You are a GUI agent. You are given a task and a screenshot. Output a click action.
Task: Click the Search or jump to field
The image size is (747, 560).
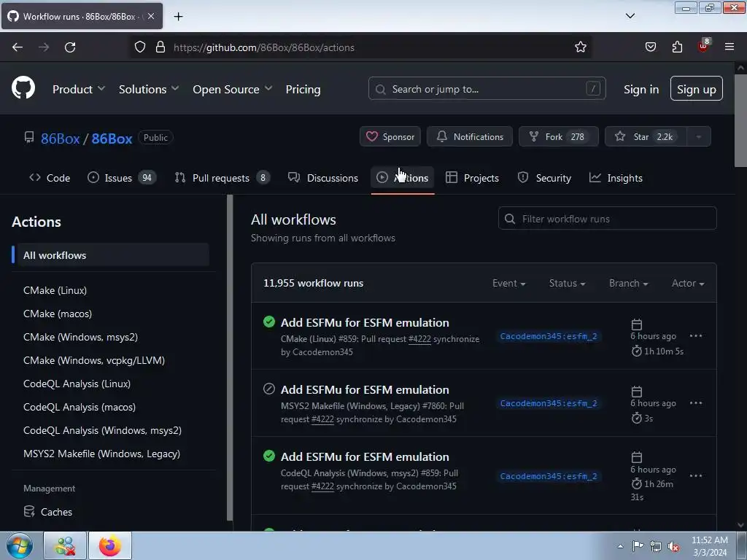tap(487, 88)
